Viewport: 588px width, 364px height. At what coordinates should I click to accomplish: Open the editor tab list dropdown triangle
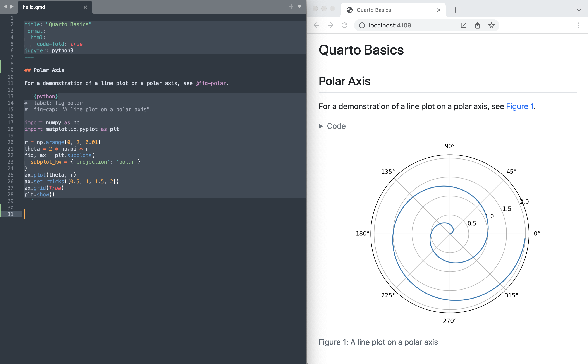tap(299, 7)
